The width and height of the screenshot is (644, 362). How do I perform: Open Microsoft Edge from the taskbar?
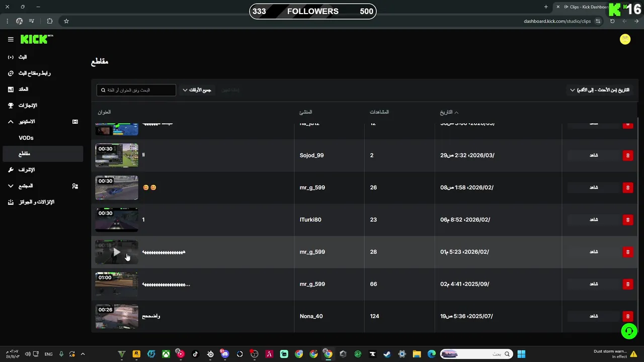point(432,354)
